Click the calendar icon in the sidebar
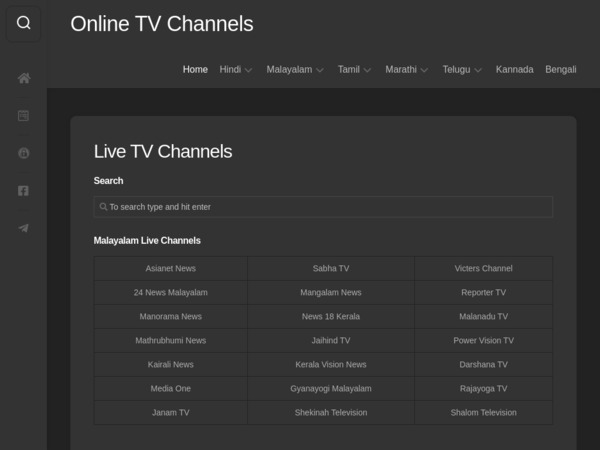Image resolution: width=600 pixels, height=450 pixels. click(x=23, y=116)
